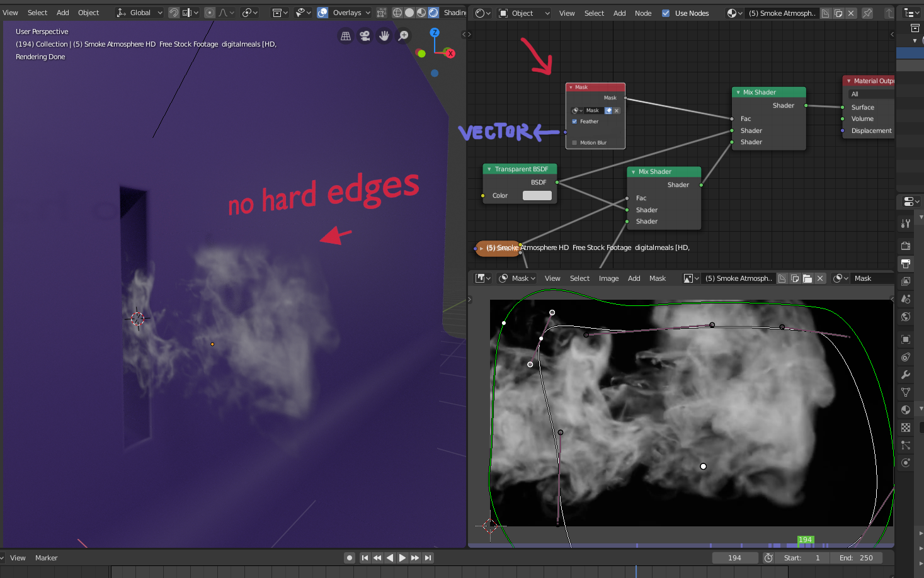Pin the node editor material
924x578 pixels.
tap(867, 13)
